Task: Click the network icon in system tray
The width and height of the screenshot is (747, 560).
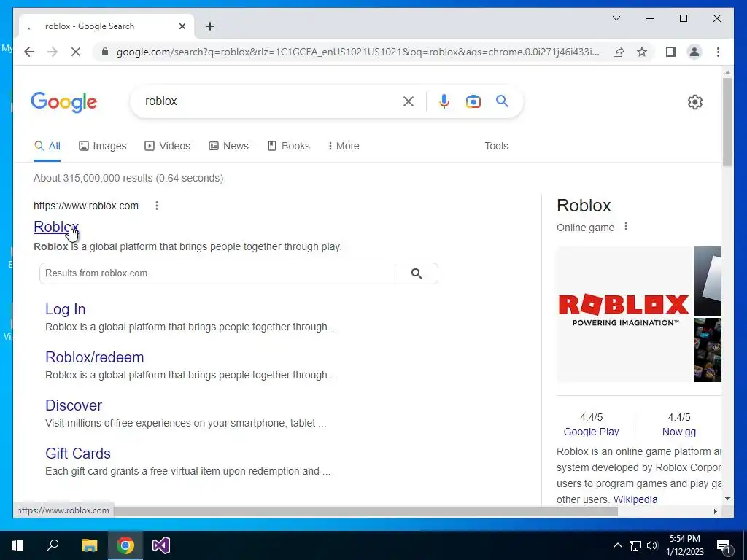Action: 635,545
